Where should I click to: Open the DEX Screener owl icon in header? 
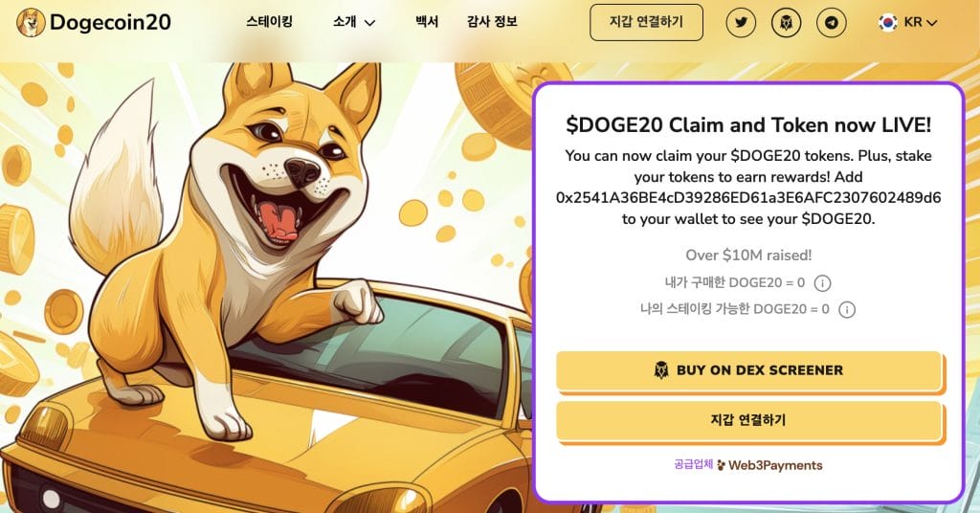click(787, 23)
